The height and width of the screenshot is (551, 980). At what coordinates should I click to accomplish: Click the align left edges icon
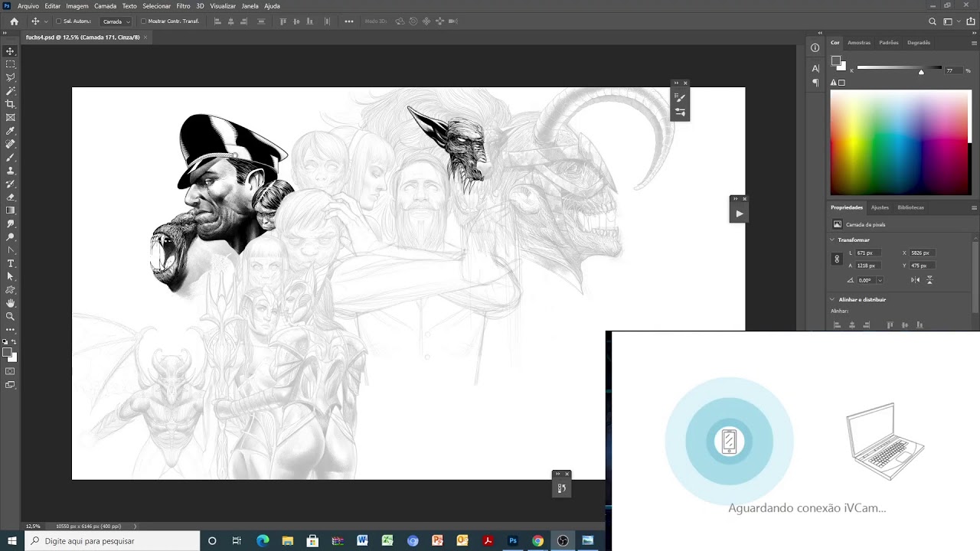click(x=837, y=325)
